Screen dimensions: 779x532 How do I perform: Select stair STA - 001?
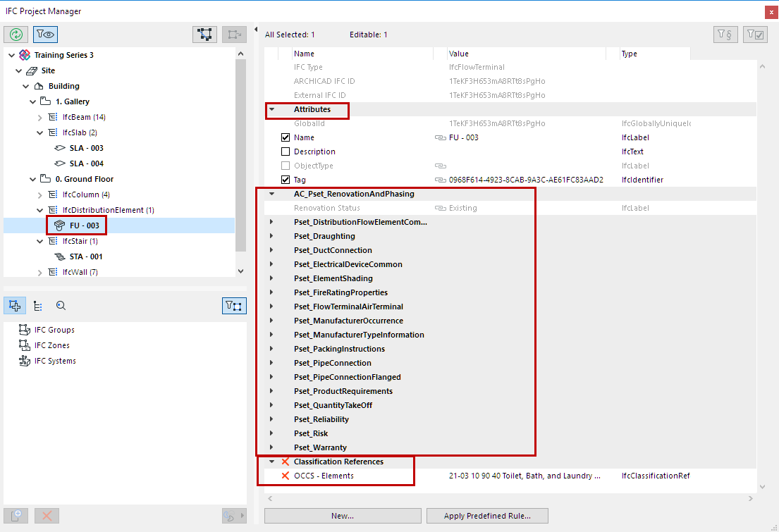[x=86, y=256]
